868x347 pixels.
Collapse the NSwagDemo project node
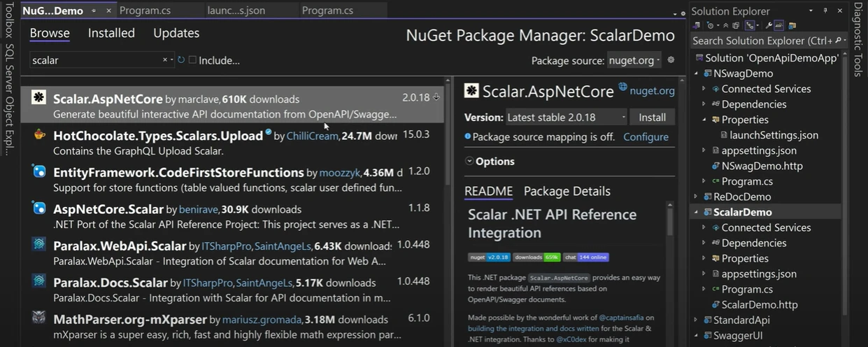click(696, 73)
